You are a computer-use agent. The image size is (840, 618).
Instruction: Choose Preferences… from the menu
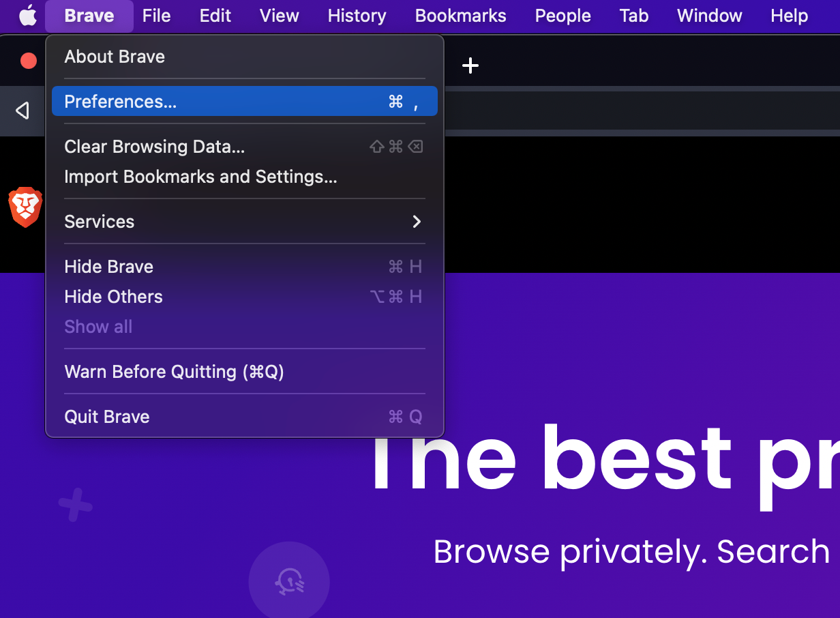click(x=245, y=101)
